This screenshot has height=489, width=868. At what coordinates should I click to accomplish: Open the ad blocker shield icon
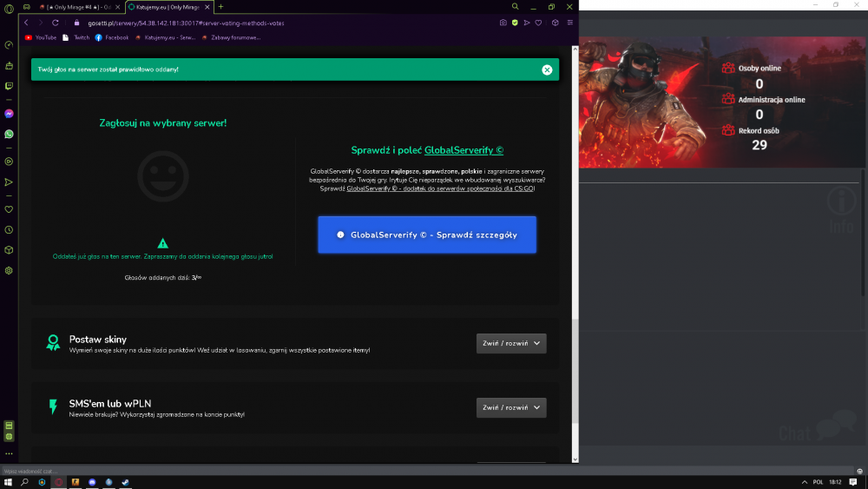515,23
